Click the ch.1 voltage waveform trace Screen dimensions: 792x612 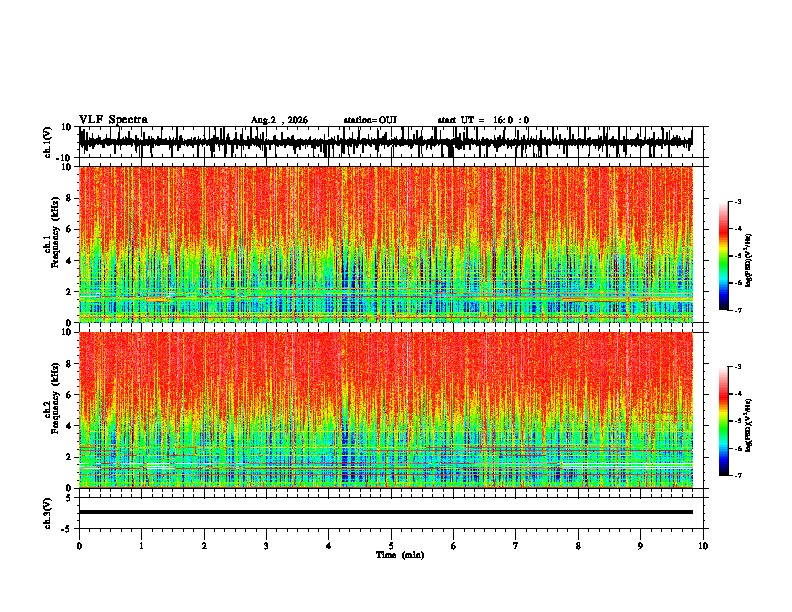pos(386,142)
